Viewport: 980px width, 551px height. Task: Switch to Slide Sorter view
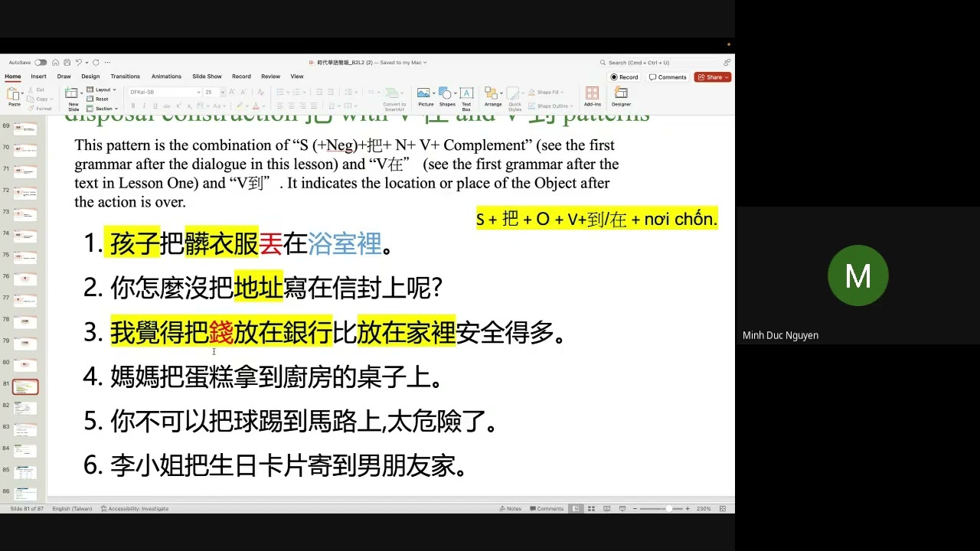tap(591, 509)
